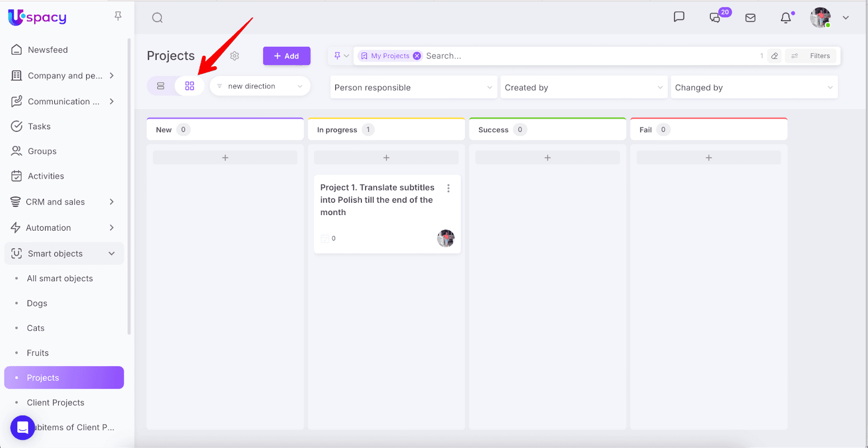Screen dimensions: 868x448
Task: Open the mail envelope icon
Action: [750, 18]
